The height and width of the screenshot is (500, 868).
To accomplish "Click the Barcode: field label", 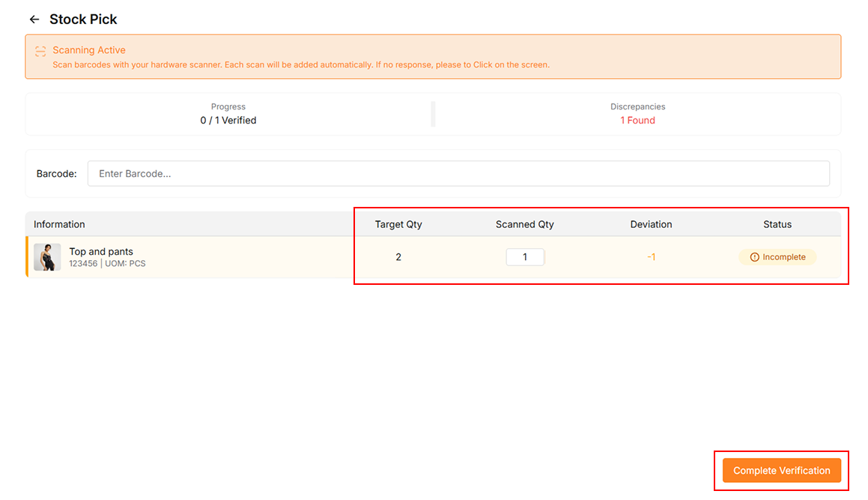I will 56,174.
